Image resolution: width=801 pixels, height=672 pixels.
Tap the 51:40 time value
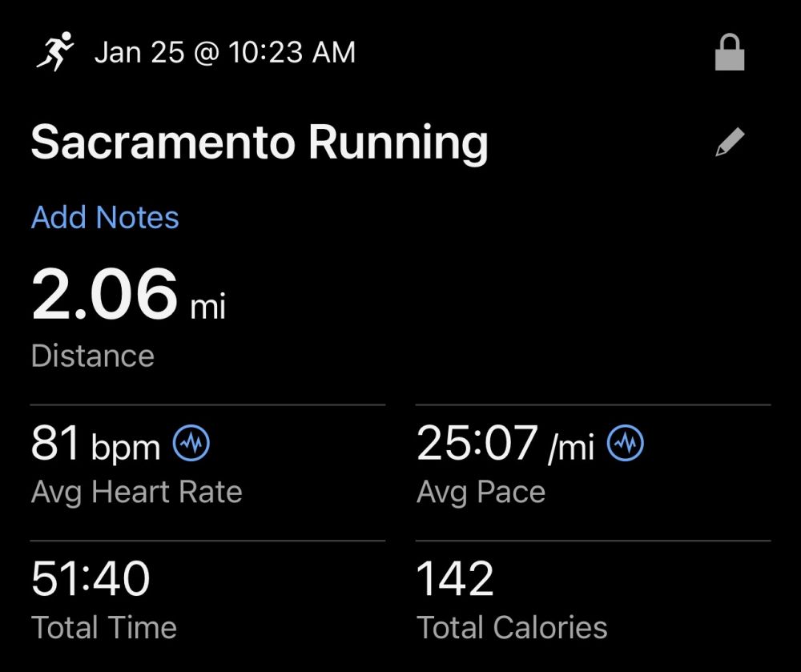(91, 578)
